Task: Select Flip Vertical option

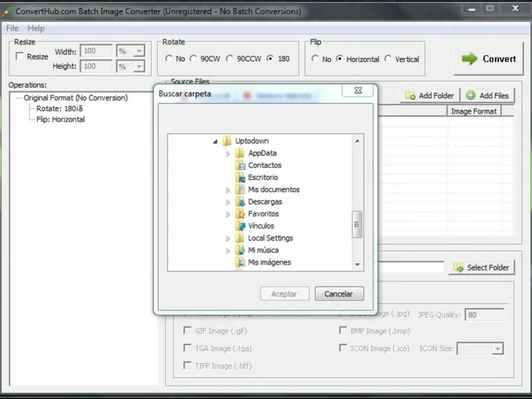Action: tap(388, 59)
